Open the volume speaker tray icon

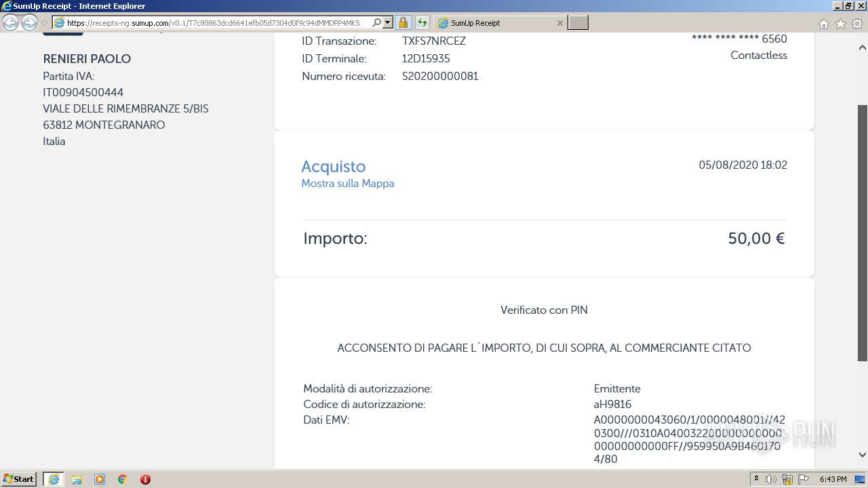[x=771, y=479]
